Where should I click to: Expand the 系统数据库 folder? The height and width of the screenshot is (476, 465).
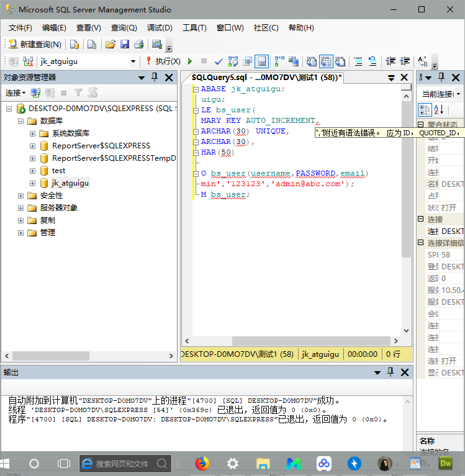pos(32,133)
